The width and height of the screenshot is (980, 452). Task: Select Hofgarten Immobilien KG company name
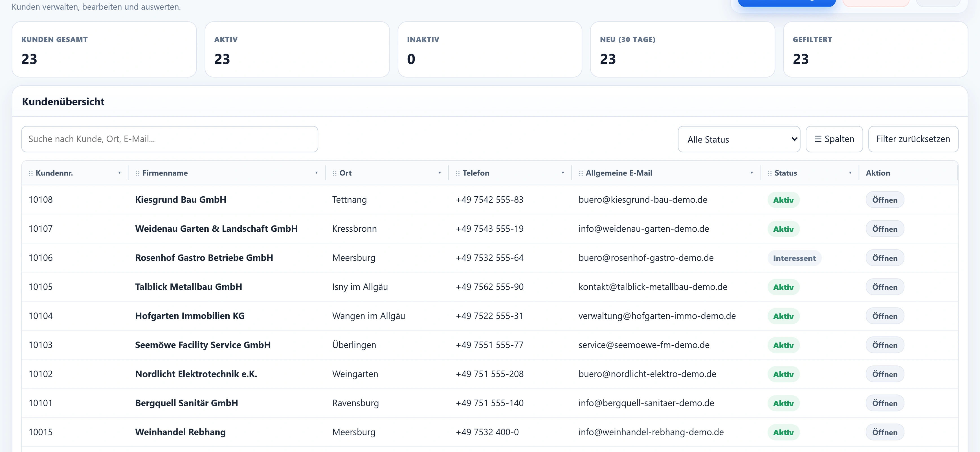pyautogui.click(x=190, y=316)
